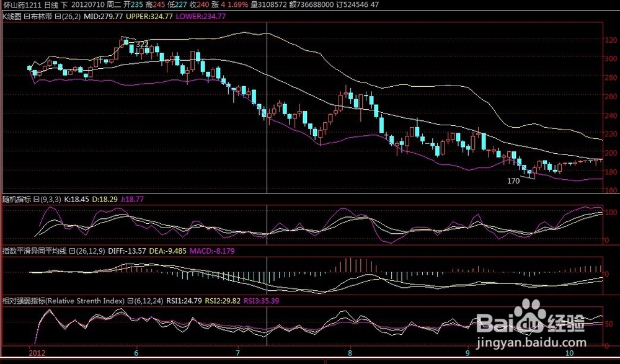Click the 订524546 open interest figure
Image resolution: width=620 pixels, height=364 pixels.
[x=351, y=5]
